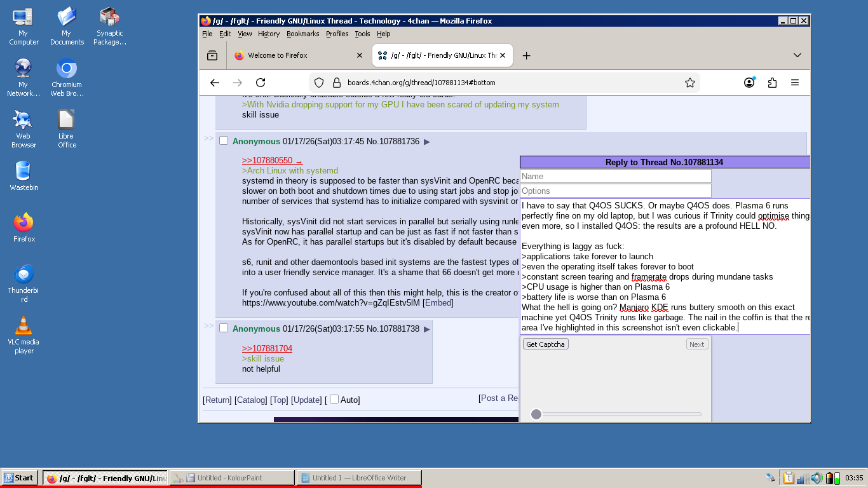Viewport: 868px width, 488px height.
Task: Reload the current 4chan page
Action: tap(261, 83)
